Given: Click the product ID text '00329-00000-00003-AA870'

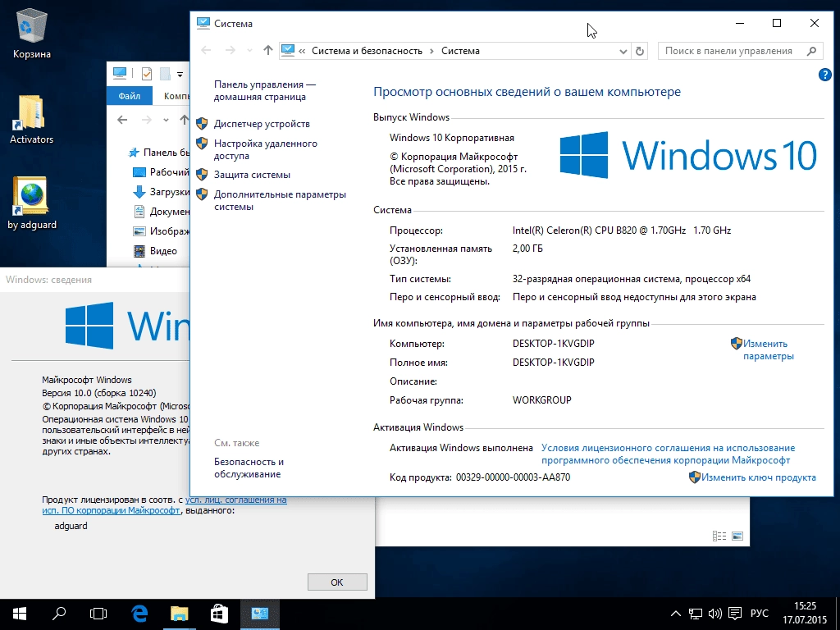Looking at the screenshot, I should [x=513, y=477].
